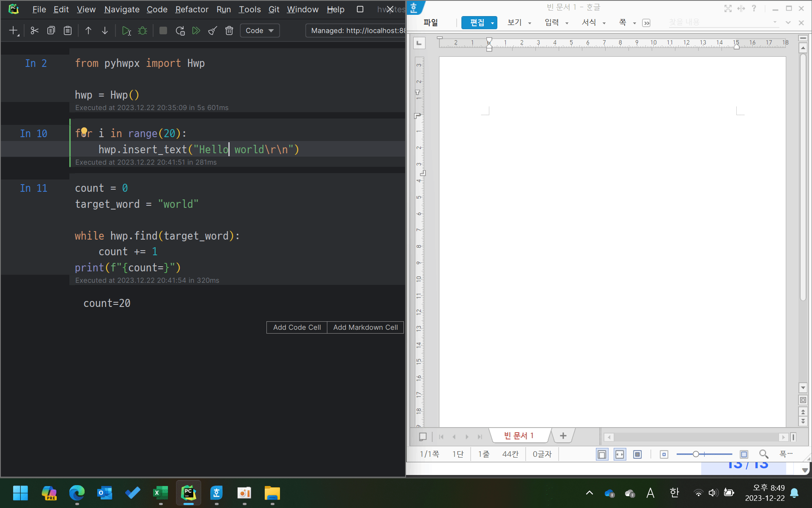Add a new document tab with plus
The height and width of the screenshot is (508, 812).
point(563,436)
